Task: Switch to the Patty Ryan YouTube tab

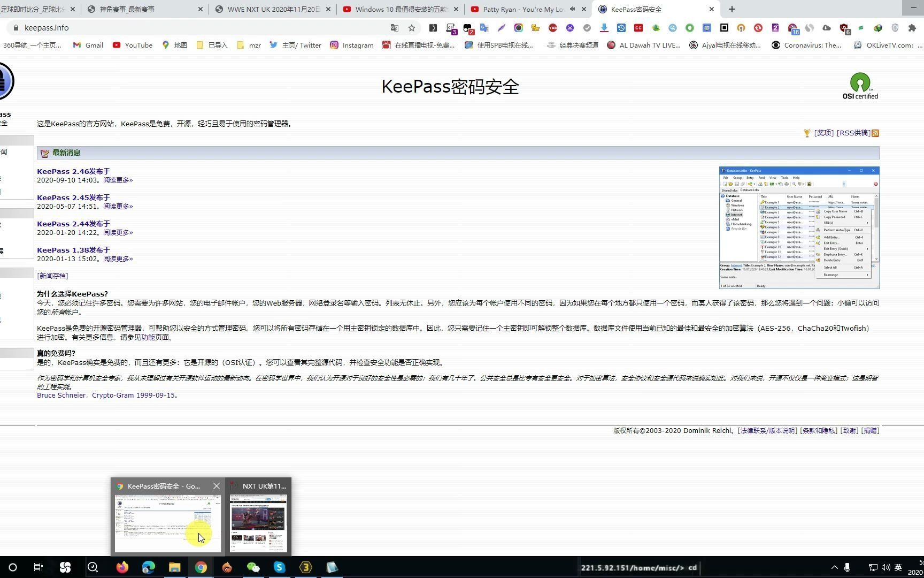Action: [528, 9]
